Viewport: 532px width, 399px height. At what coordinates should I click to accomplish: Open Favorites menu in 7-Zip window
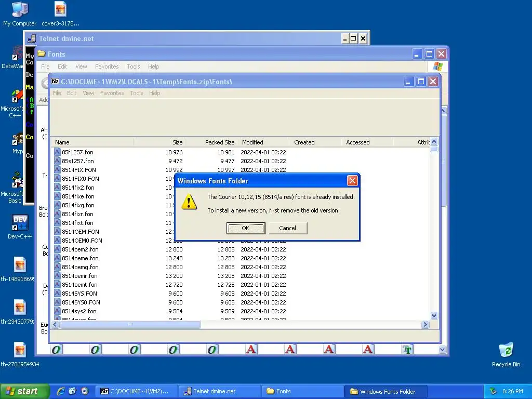(x=112, y=93)
